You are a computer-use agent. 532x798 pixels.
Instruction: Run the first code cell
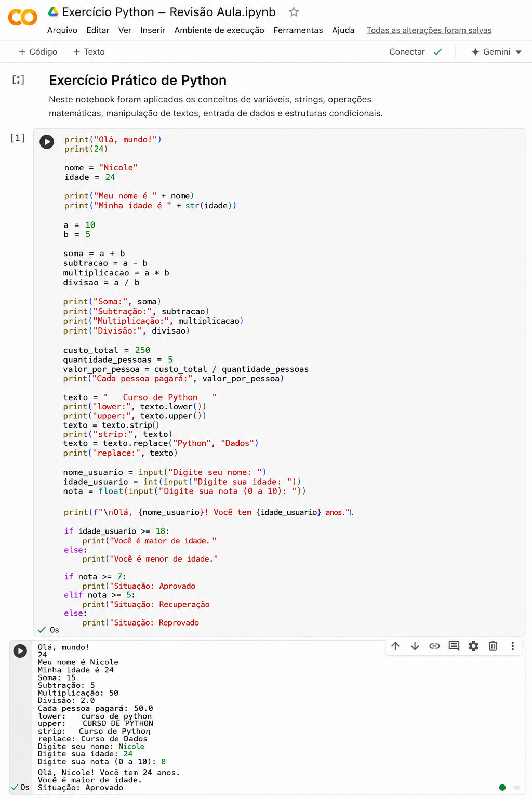click(x=47, y=142)
